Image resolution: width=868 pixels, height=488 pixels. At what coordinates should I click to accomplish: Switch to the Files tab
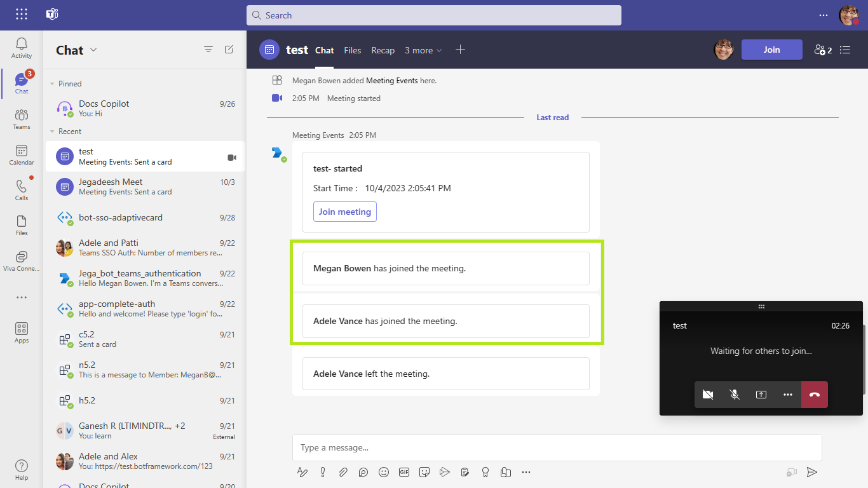(x=353, y=50)
